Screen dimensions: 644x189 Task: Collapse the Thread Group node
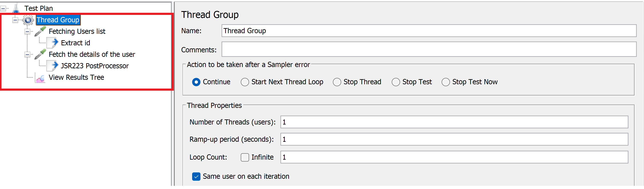coord(15,20)
